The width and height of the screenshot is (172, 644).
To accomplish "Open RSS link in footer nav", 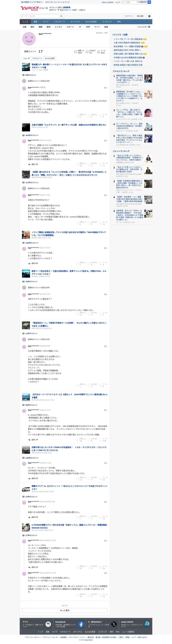I will click(117, 632).
